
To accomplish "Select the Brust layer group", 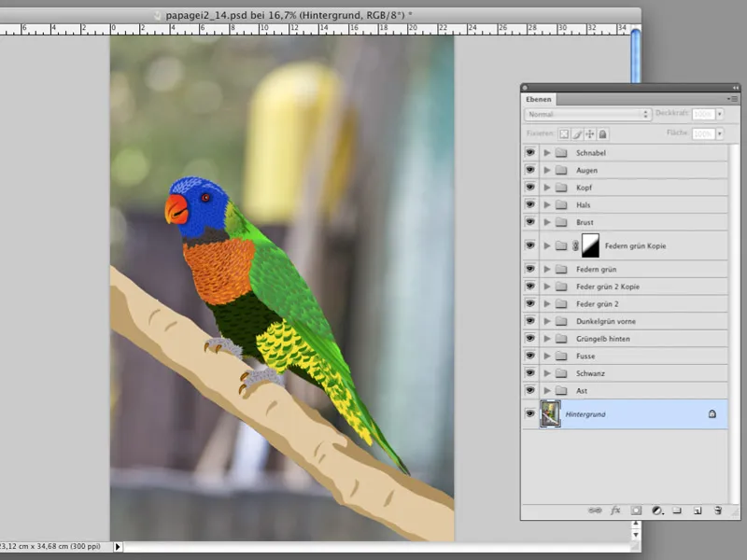I will 625,222.
